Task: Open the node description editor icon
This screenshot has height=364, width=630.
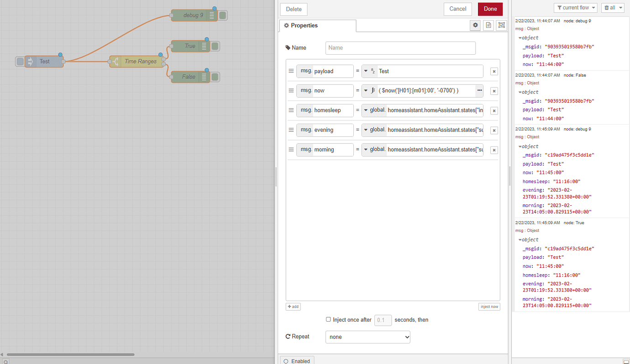Action: pos(488,25)
